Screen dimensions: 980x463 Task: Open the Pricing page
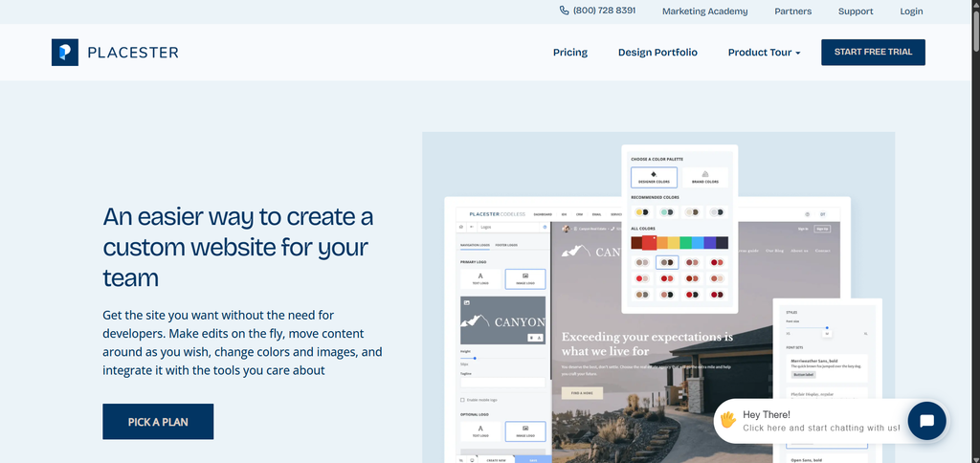570,53
